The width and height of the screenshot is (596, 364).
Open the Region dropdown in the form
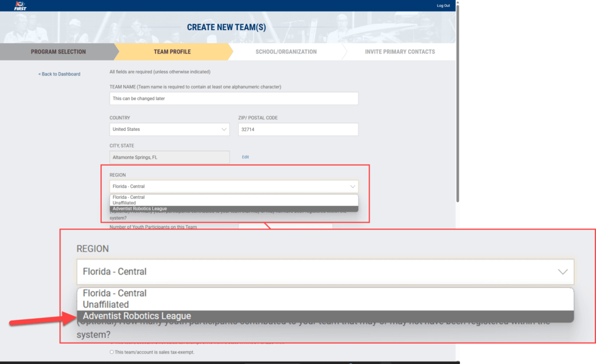click(x=234, y=187)
